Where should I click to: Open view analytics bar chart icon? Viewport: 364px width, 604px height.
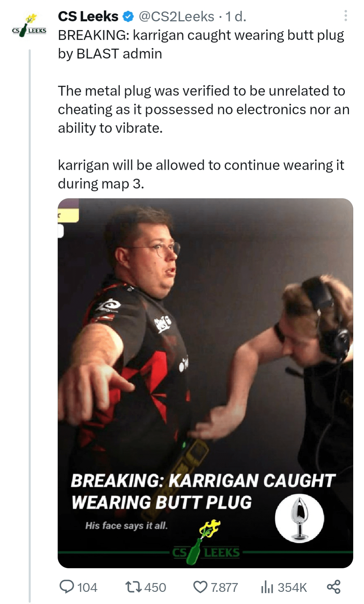(267, 587)
